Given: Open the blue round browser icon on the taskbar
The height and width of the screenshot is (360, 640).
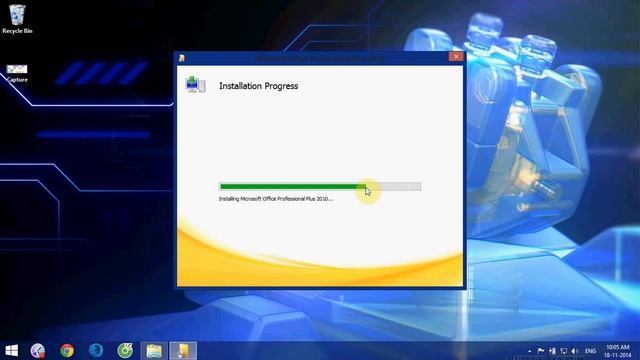Looking at the screenshot, I should click(96, 351).
